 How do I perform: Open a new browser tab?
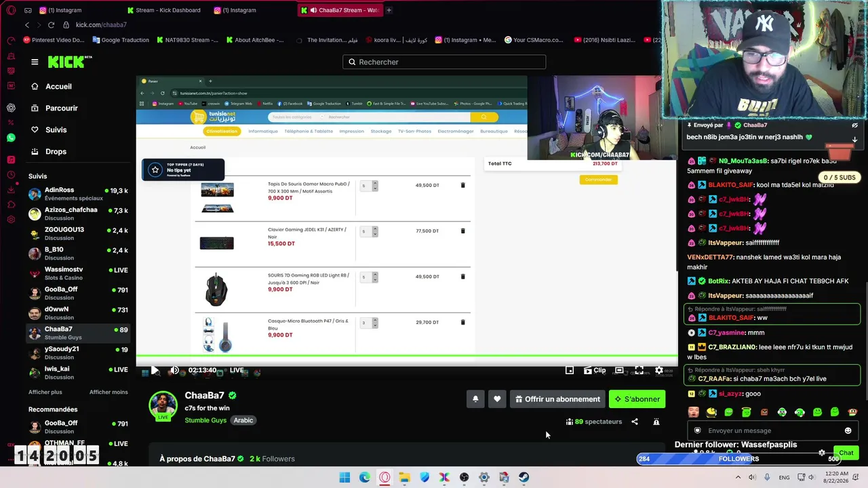pyautogui.click(x=389, y=10)
